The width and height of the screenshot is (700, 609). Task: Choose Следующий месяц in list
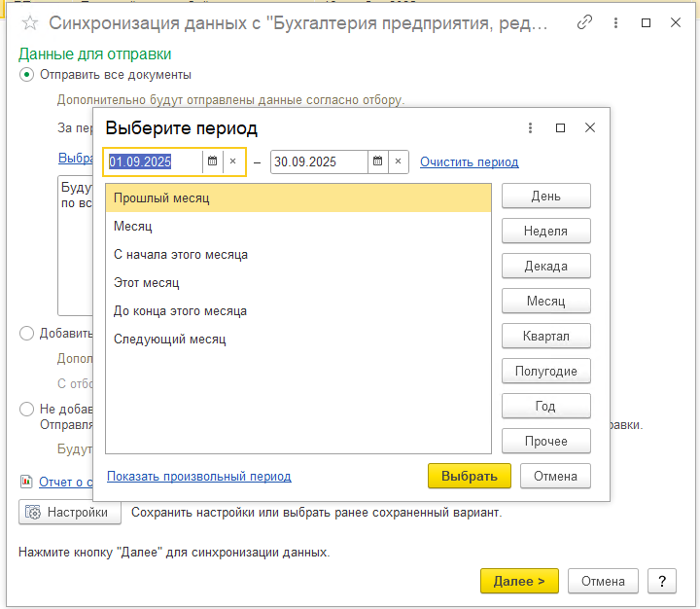click(298, 339)
